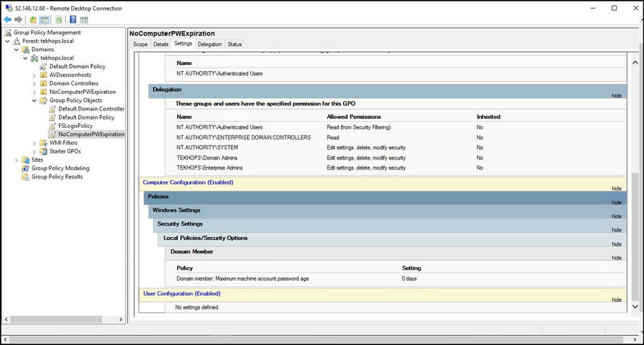Select the FSLogixPolicy GPO icon in tree
The image size is (644, 345).
tap(52, 126)
